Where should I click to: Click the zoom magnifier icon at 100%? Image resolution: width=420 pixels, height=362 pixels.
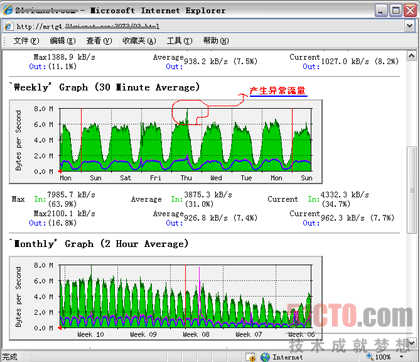(x=370, y=357)
